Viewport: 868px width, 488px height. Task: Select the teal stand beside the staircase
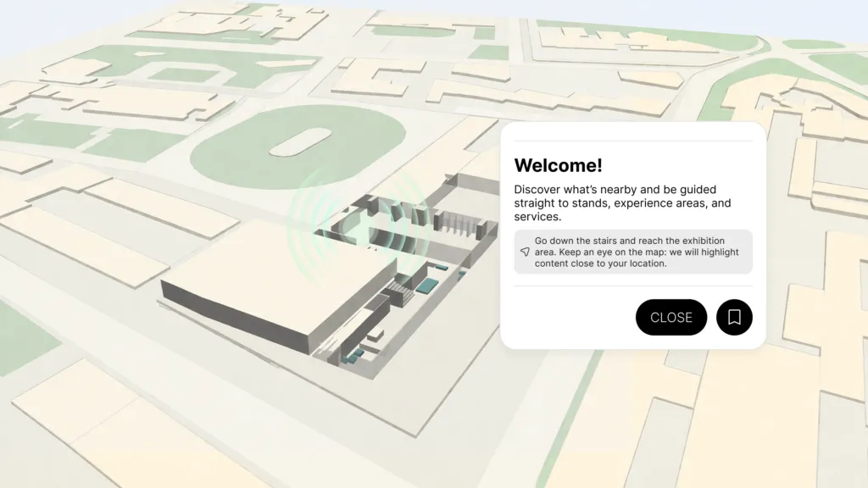426,287
